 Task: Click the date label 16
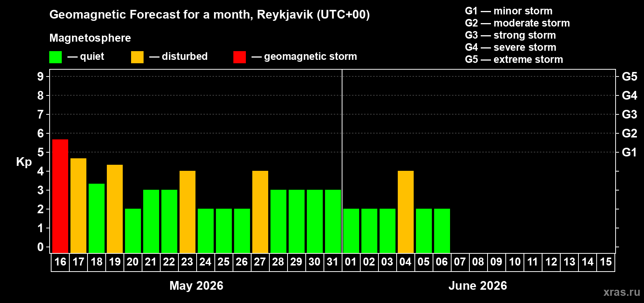tap(60, 262)
